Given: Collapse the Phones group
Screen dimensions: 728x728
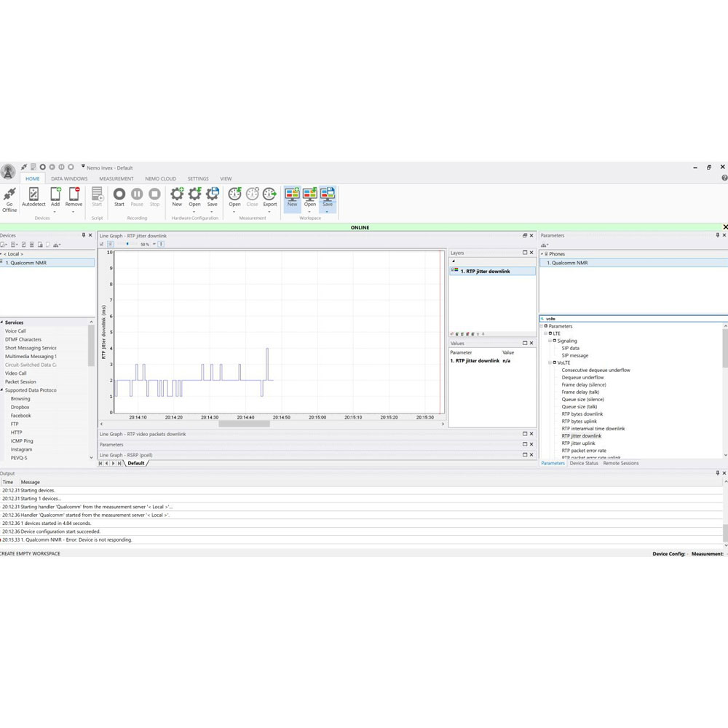Looking at the screenshot, I should 542,254.
